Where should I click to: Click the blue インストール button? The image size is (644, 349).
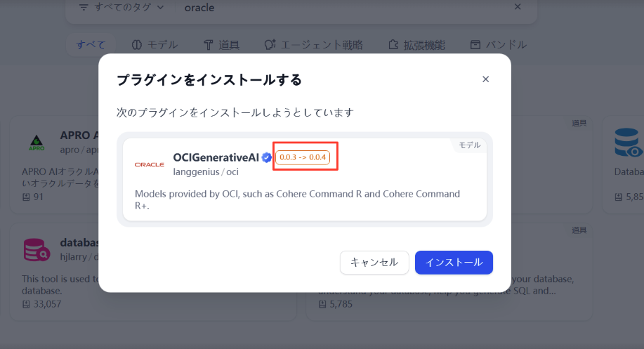pos(454,263)
